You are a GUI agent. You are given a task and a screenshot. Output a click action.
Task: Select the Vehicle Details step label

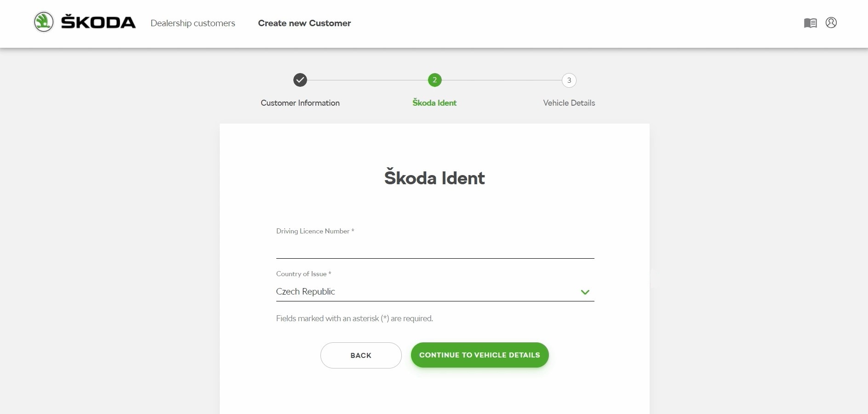coord(569,103)
